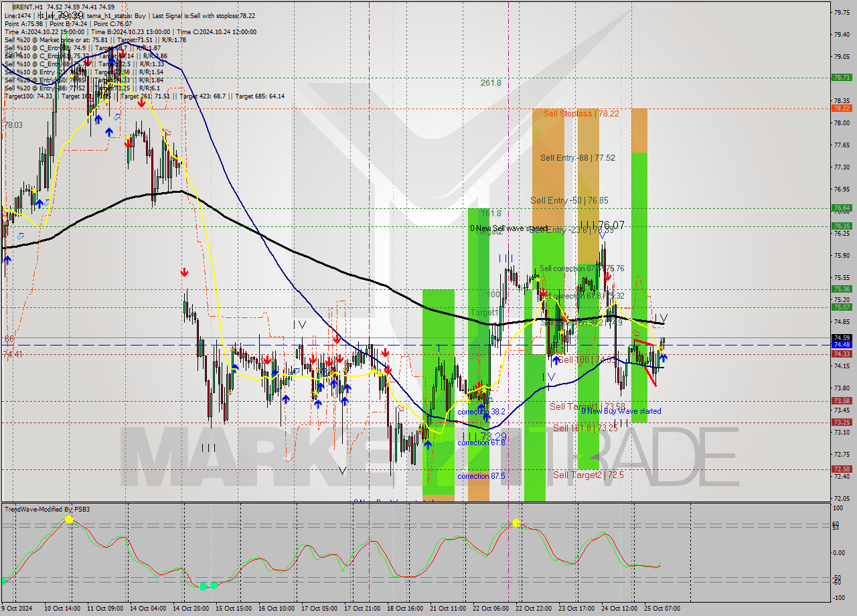The image size is (857, 616).
Task: Click the '0 New Sell wave started' annotation
Action: [x=509, y=228]
